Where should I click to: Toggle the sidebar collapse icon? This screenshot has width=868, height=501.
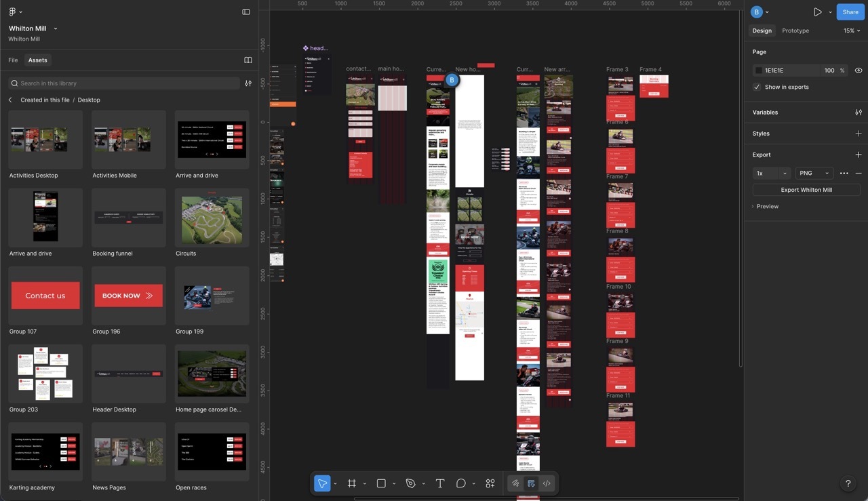245,12
